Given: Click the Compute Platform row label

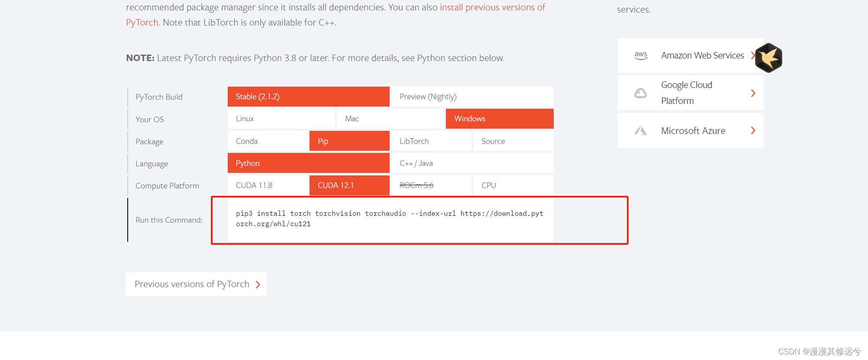Looking at the screenshot, I should (x=167, y=186).
